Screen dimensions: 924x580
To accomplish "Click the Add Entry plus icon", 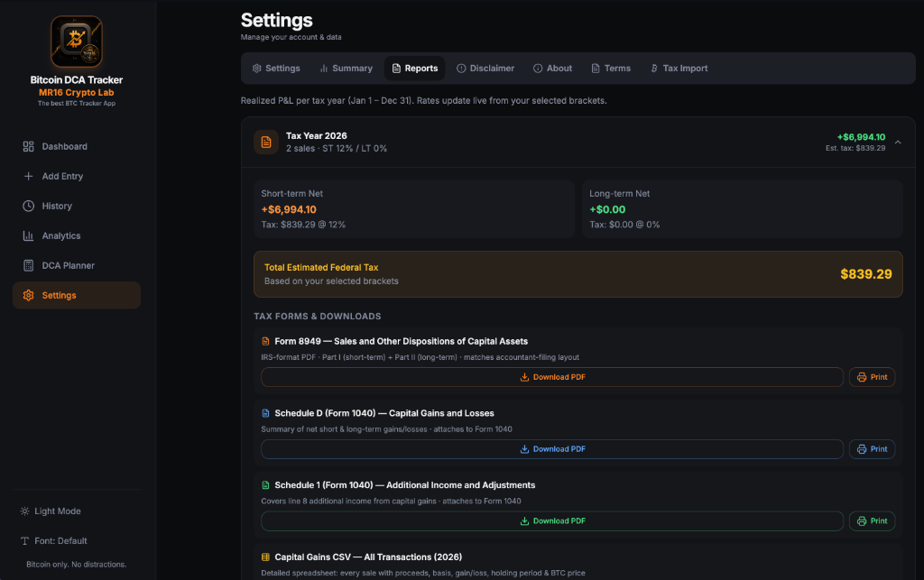I will (x=28, y=176).
